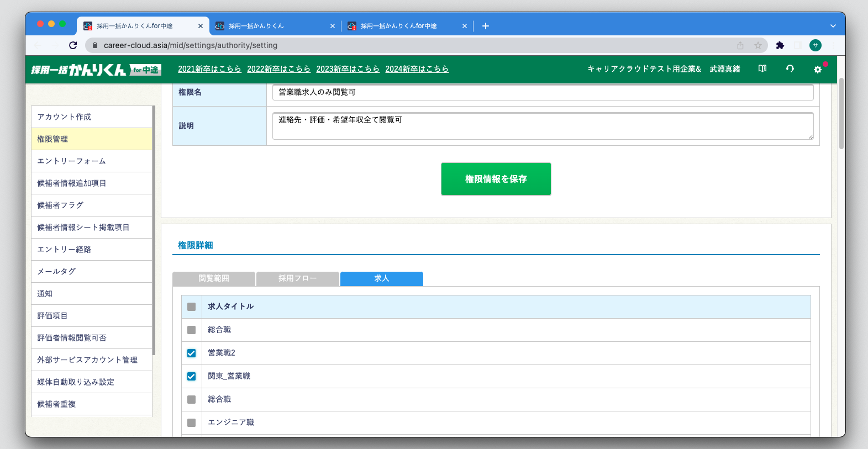Click the キャリアクラウドテスト用企業& company name
This screenshot has height=449, width=868.
click(644, 69)
